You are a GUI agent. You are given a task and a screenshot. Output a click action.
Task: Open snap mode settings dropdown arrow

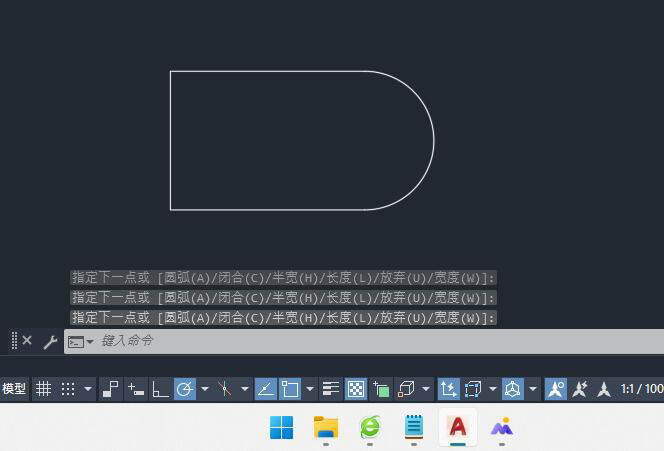pyautogui.click(x=88, y=389)
